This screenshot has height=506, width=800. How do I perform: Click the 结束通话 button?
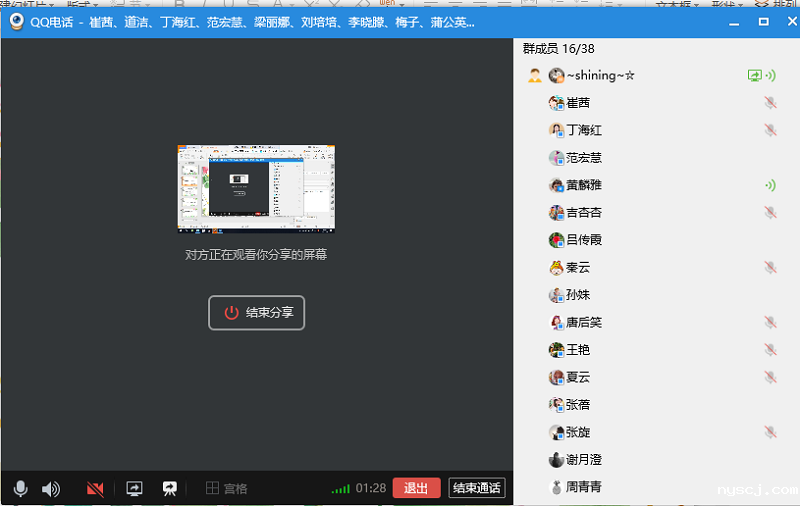tap(477, 488)
